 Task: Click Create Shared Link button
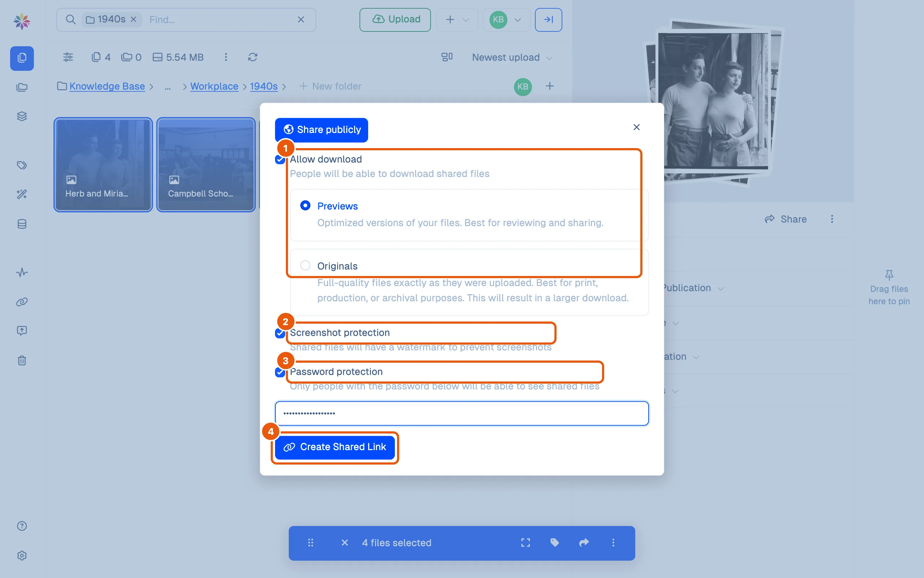[x=335, y=447]
